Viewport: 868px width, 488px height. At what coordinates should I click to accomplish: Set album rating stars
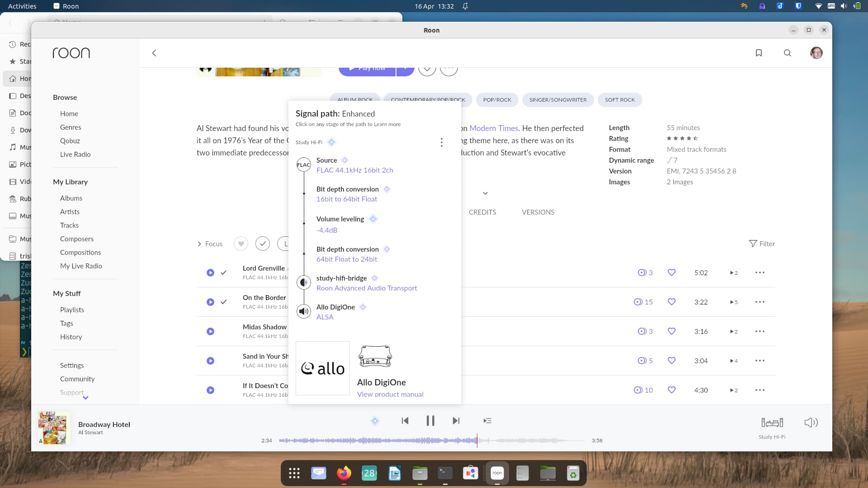[682, 138]
